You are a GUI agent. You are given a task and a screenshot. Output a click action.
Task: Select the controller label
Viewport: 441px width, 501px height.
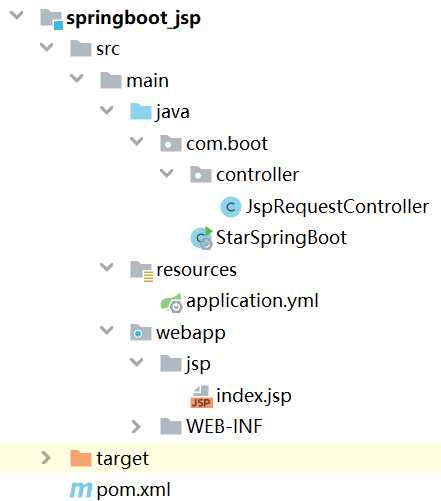pos(257,175)
